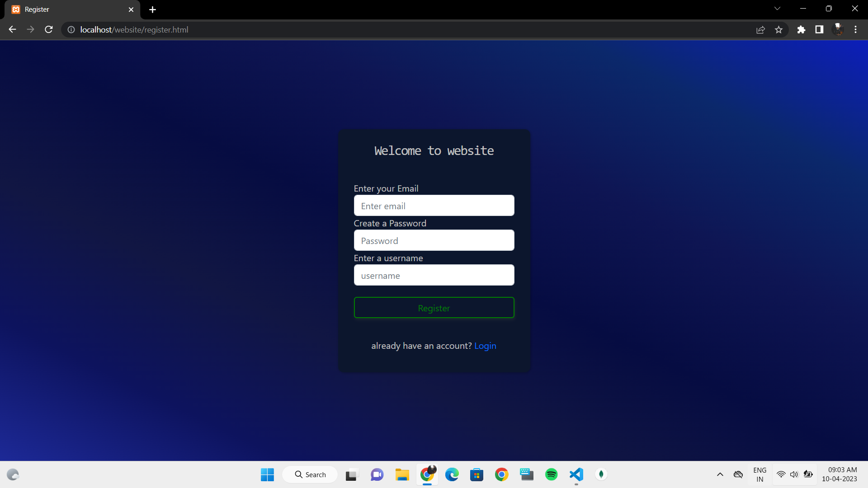Open the Chrome profile avatar

pyautogui.click(x=838, y=29)
